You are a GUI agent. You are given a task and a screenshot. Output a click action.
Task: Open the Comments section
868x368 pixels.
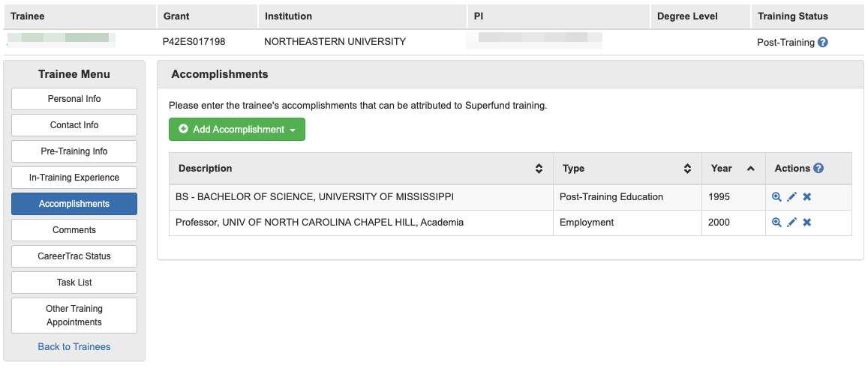(74, 230)
